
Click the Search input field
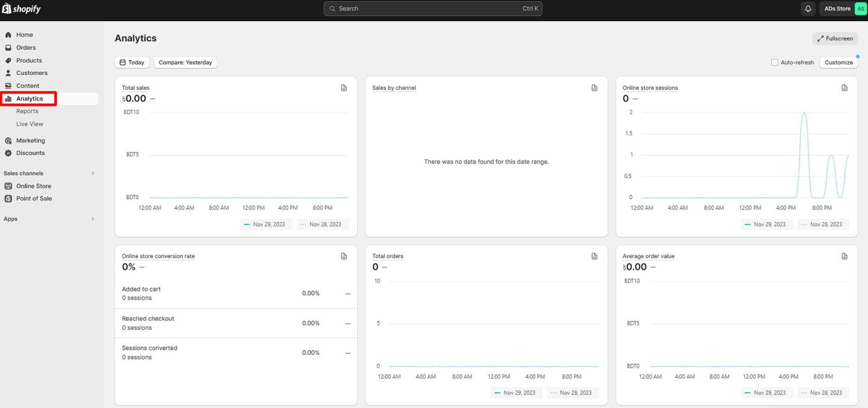tap(433, 9)
